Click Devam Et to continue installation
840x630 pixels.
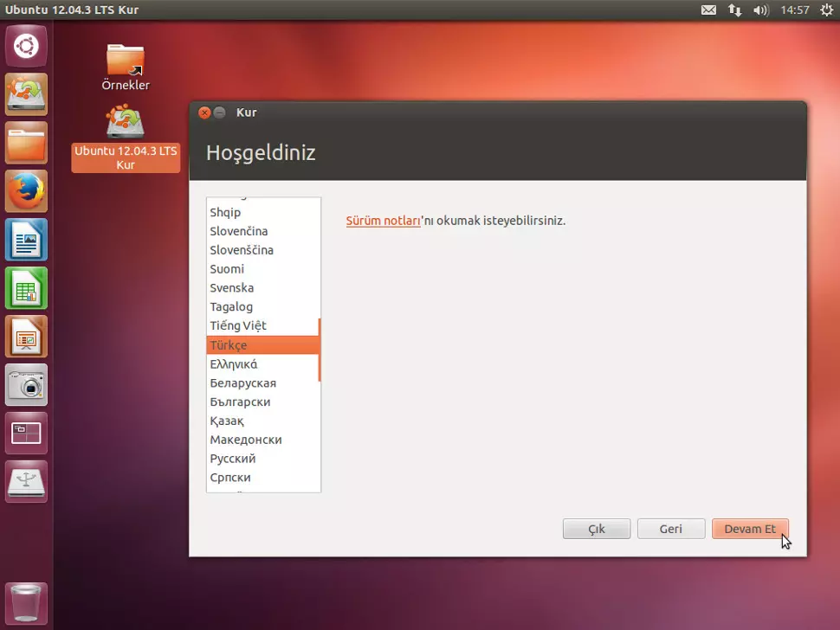750,529
